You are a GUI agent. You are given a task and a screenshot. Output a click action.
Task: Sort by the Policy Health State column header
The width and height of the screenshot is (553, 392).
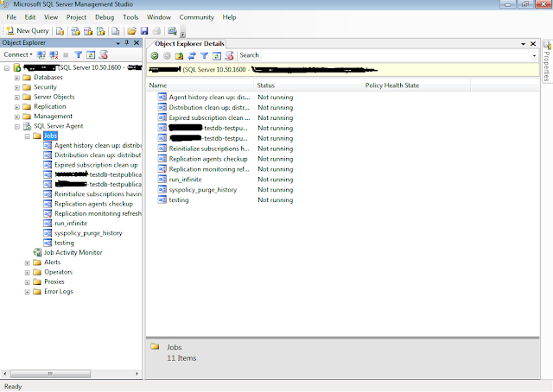(416, 85)
